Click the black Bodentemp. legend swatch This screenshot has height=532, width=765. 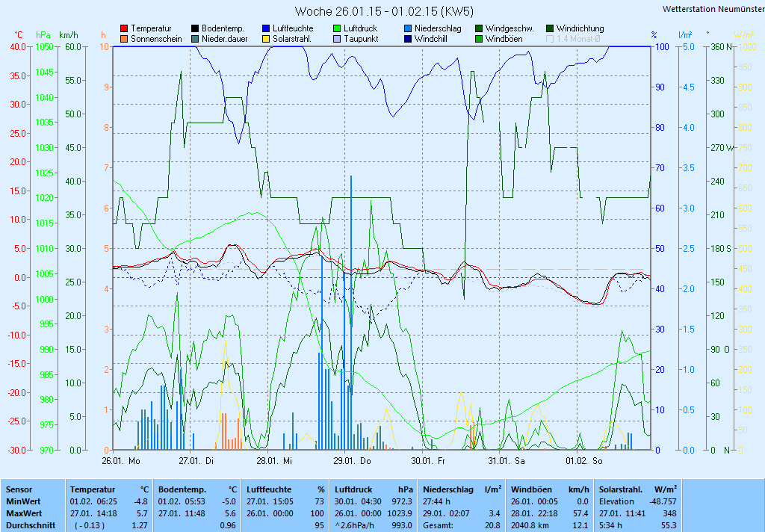tap(195, 29)
